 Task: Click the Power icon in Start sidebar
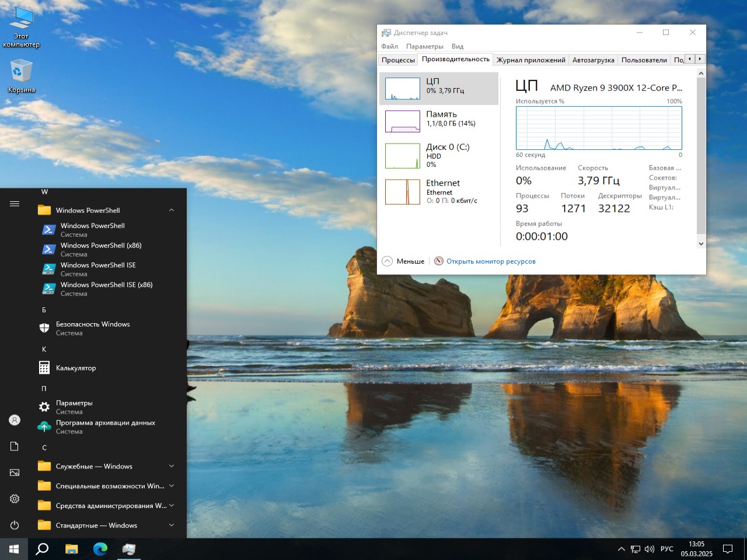point(15,525)
